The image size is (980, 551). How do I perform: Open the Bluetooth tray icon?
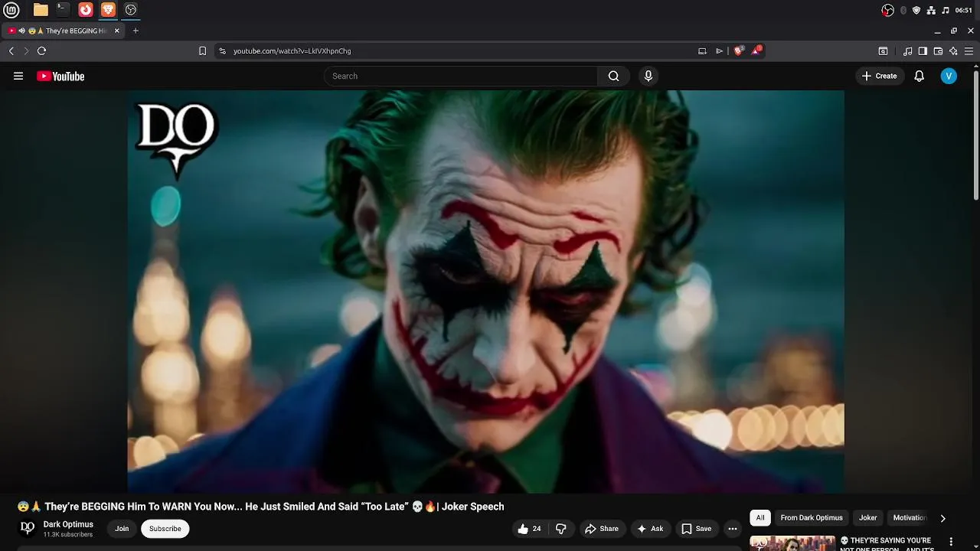[x=903, y=10]
